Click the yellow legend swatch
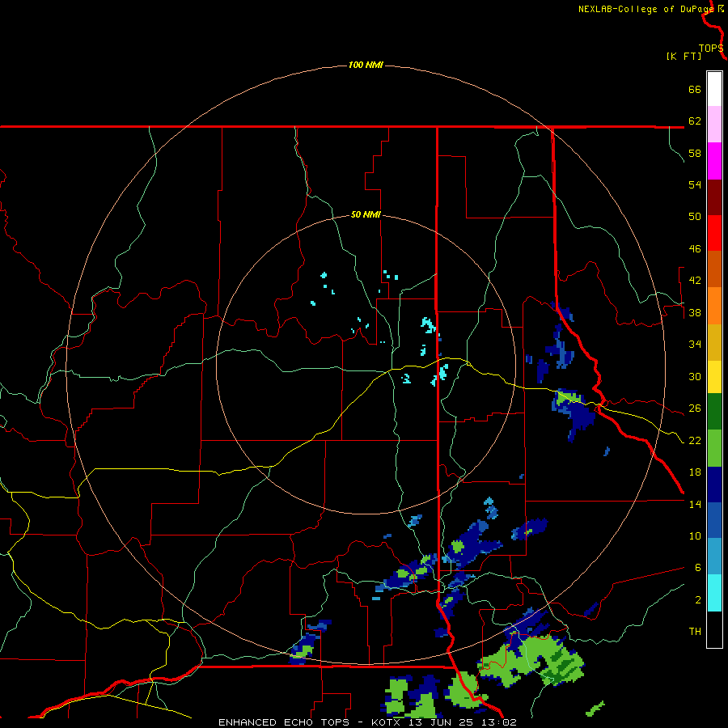The image size is (728, 728). 714,377
